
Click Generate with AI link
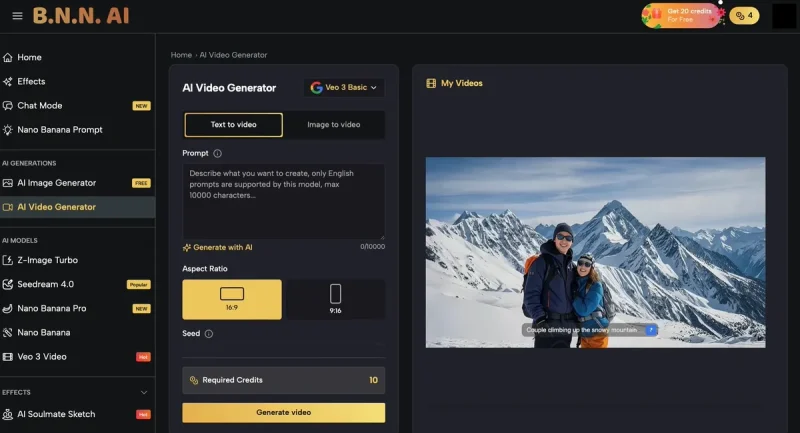218,247
